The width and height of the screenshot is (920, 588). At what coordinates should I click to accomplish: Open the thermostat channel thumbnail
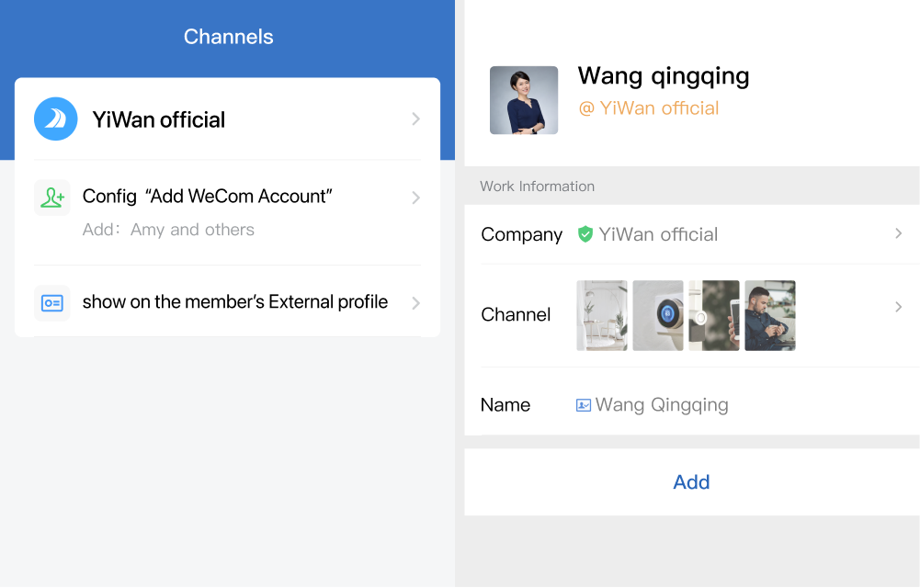(x=658, y=315)
